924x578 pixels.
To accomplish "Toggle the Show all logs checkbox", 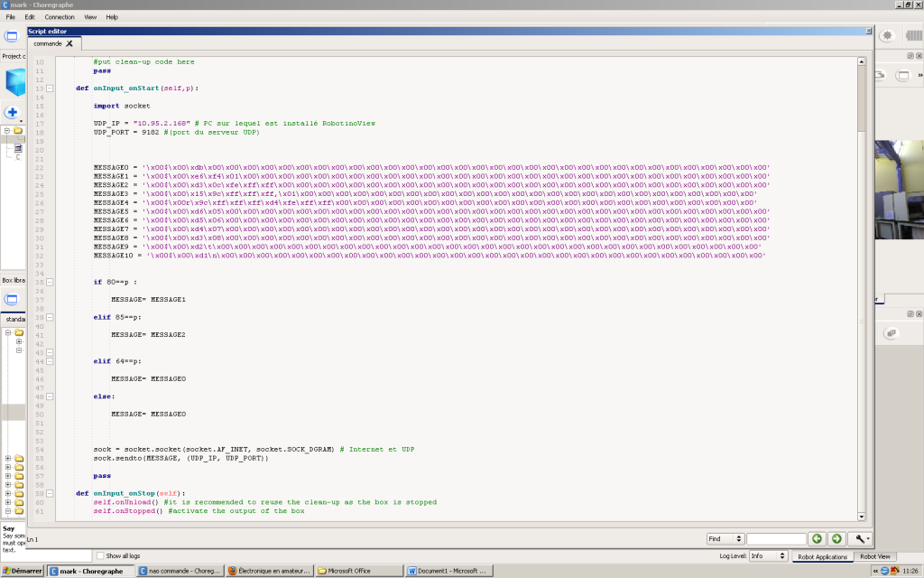I will click(100, 555).
